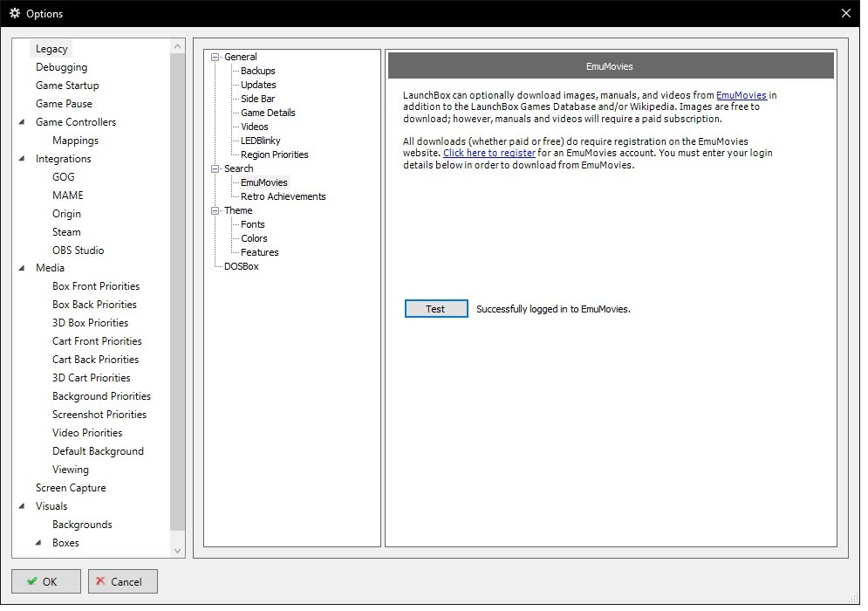Collapse the Media section
The height and width of the screenshot is (611, 868).
click(x=22, y=268)
